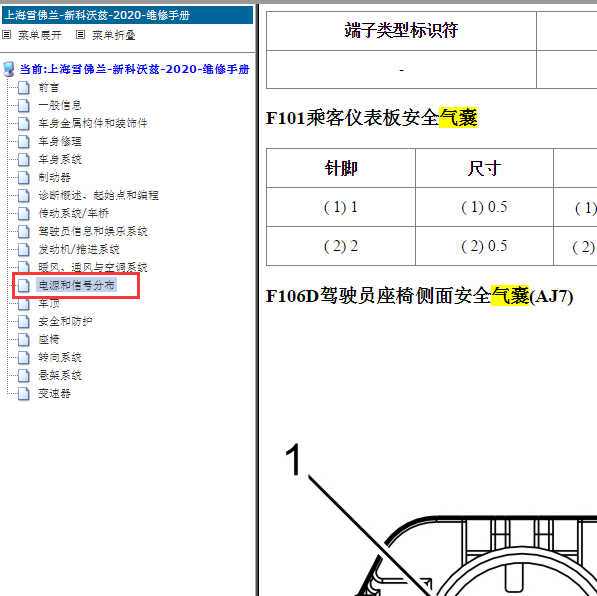The height and width of the screenshot is (596, 597).
Task: Open 悬架系统 chapter
Action: click(x=60, y=375)
